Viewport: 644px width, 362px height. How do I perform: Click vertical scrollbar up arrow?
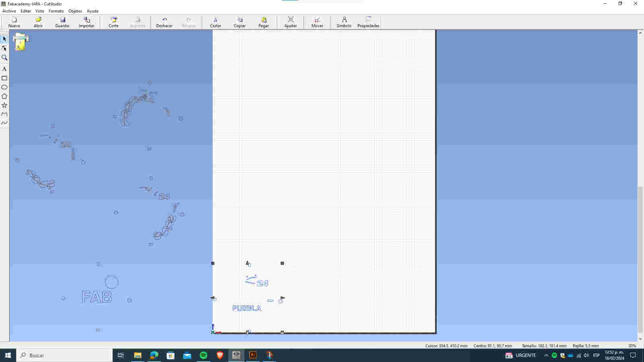point(640,33)
